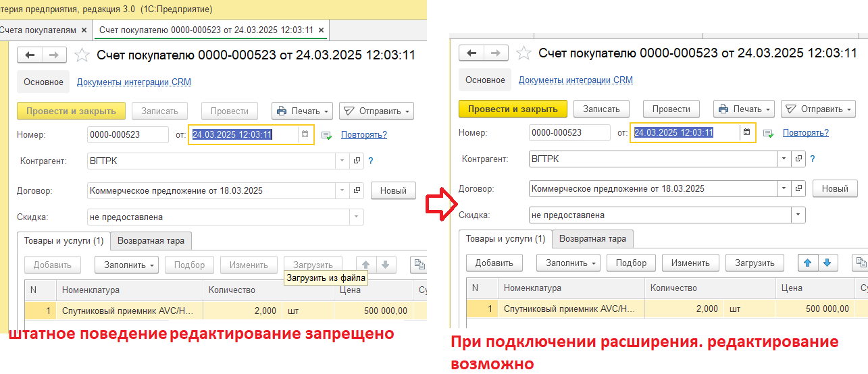Open ВГТРК counterparty card in right form
This screenshot has height=374, width=868.
pyautogui.click(x=798, y=159)
